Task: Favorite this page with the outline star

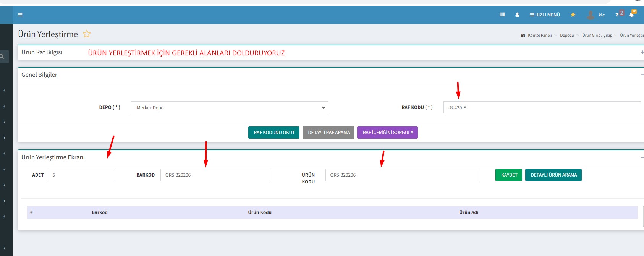Action: (87, 34)
